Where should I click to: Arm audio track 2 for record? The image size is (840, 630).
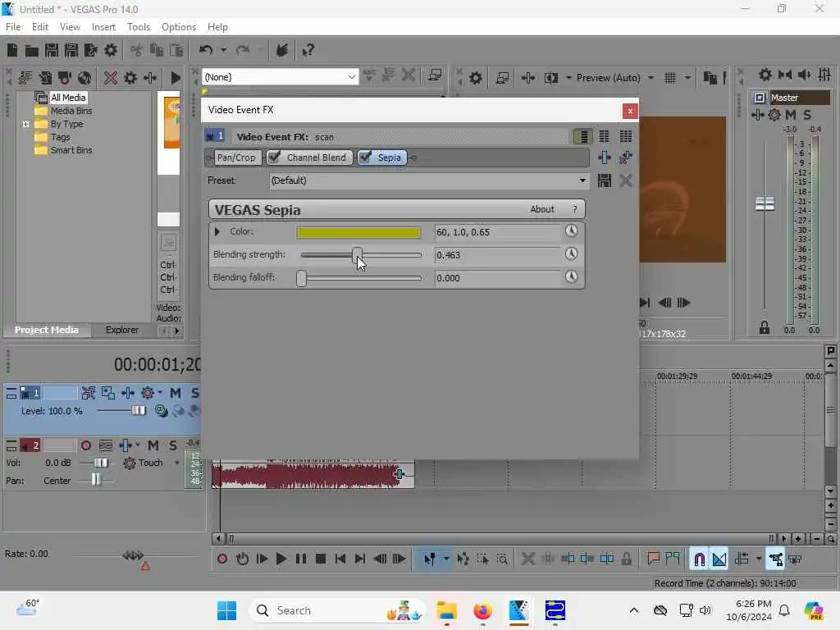point(85,445)
